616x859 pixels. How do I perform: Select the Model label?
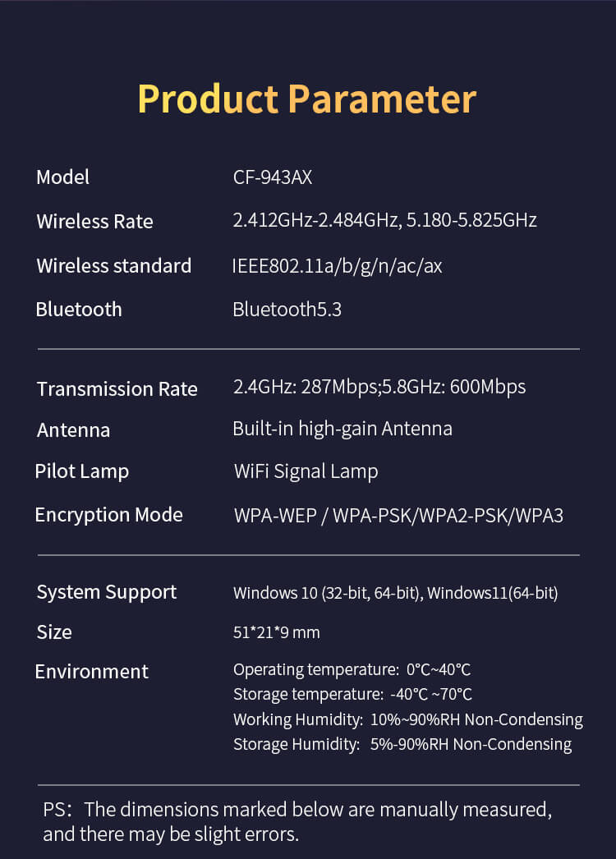[62, 177]
